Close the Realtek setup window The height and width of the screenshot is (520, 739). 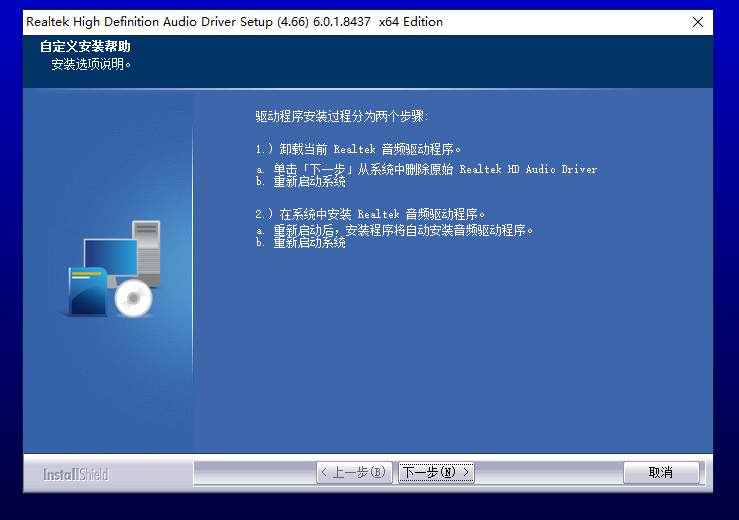698,22
